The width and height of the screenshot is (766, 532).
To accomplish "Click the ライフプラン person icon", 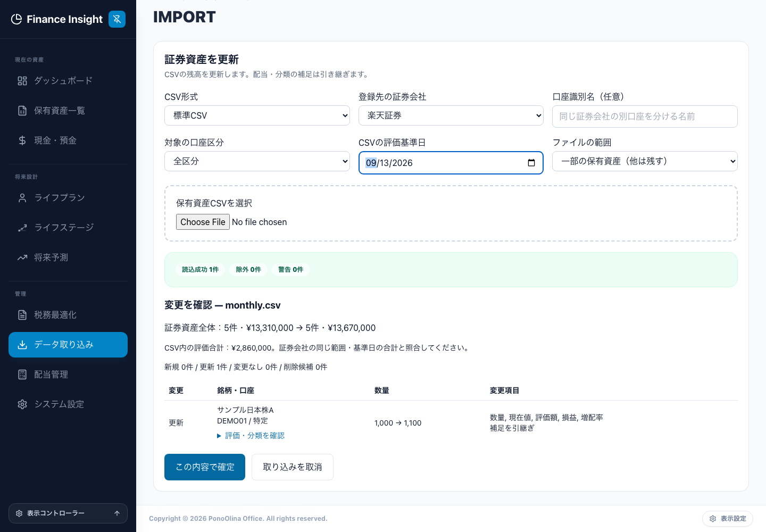I will tap(22, 198).
